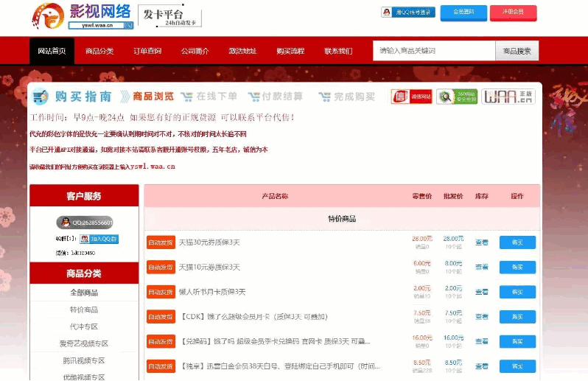
Task: Select 代冲专区 category
Action: [x=84, y=326]
